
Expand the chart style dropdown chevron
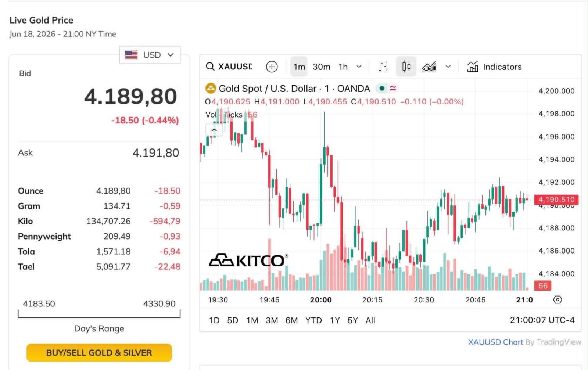(448, 67)
